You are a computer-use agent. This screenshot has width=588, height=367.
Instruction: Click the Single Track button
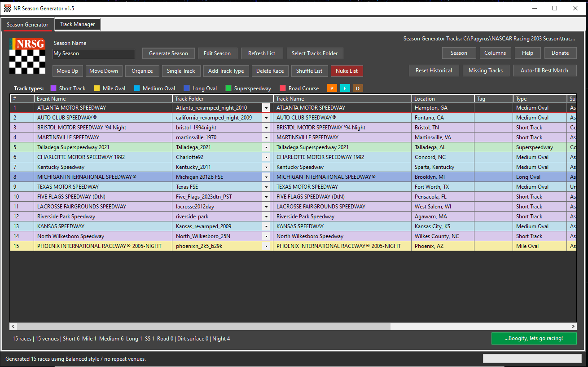pos(181,71)
